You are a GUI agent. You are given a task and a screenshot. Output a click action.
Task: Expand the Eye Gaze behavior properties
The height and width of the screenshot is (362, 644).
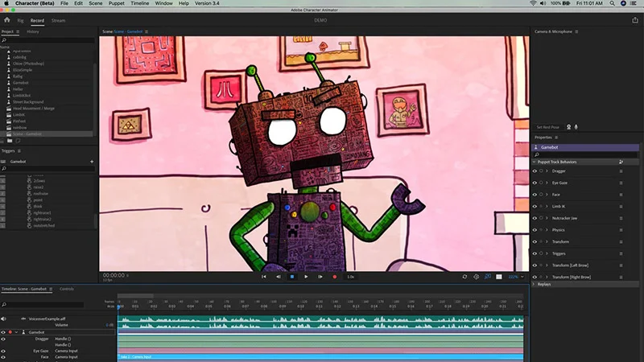pos(547,183)
